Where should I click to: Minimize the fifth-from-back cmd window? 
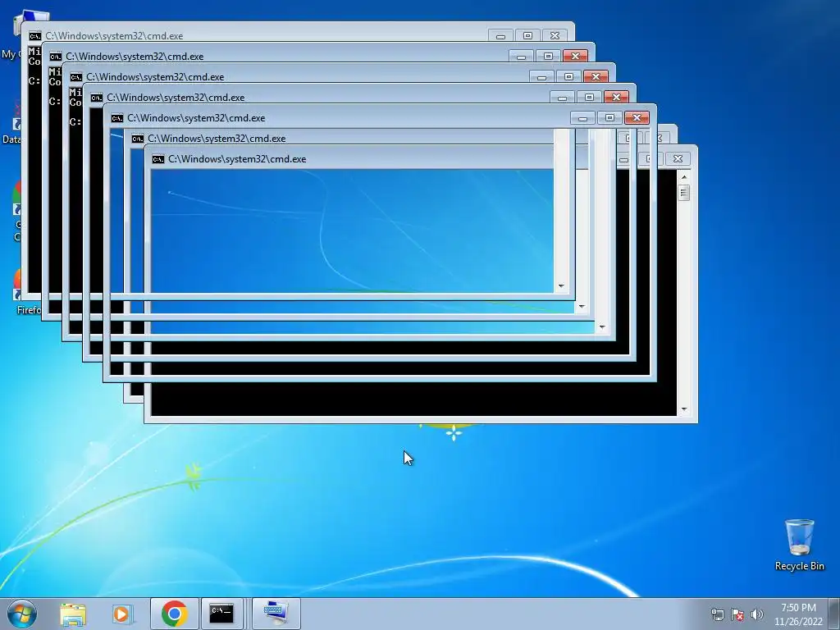point(582,117)
